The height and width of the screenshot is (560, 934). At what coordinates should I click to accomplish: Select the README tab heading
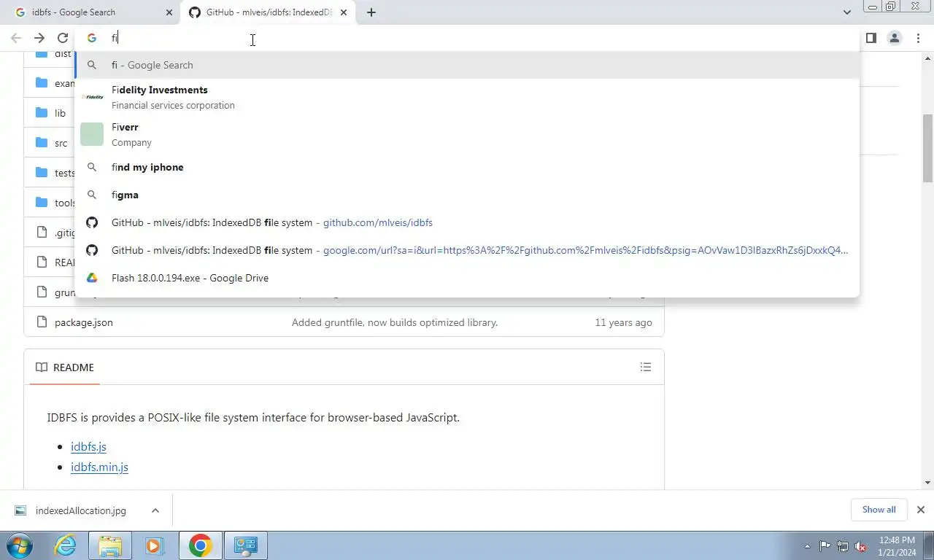[65, 367]
